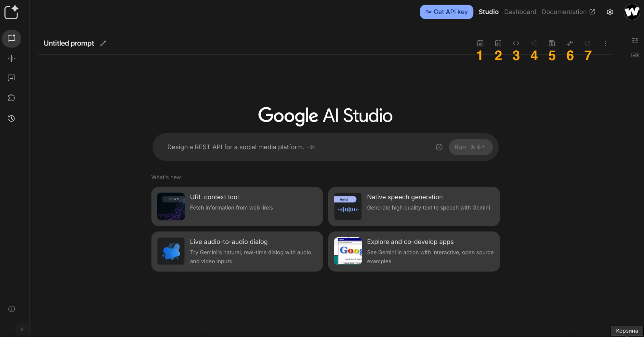Click the info icon in sidebar

point(12,309)
